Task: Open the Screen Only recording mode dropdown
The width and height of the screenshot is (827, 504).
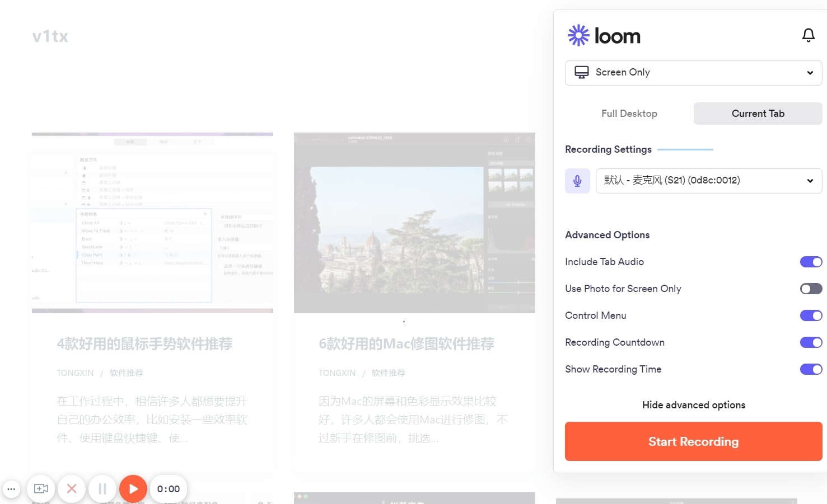Action: (x=693, y=73)
